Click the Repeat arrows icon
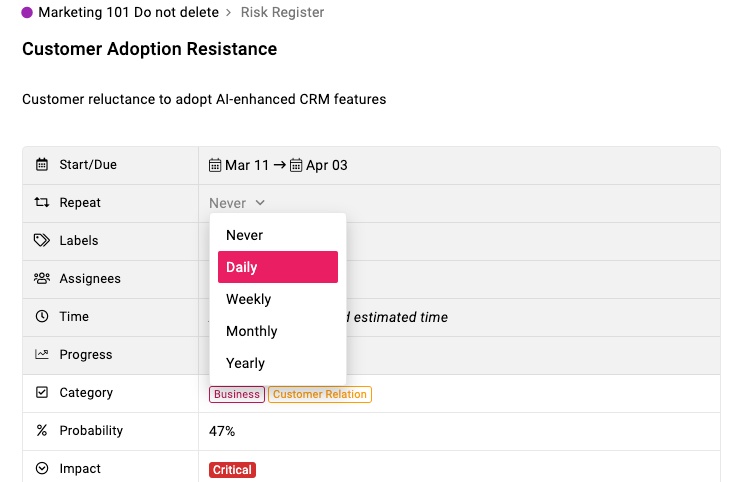This screenshot has width=736, height=482. (42, 203)
